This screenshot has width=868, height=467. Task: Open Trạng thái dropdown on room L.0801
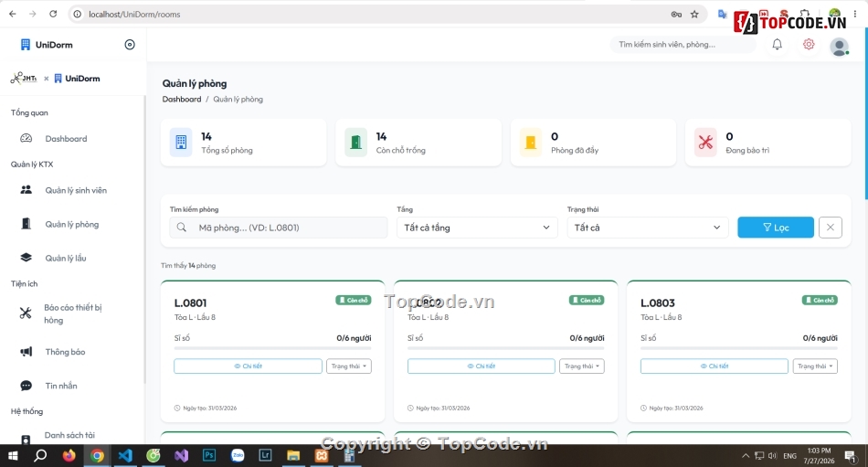tap(349, 366)
